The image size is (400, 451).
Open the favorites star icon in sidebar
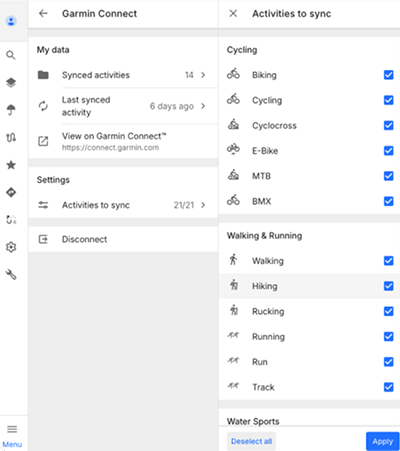11,165
